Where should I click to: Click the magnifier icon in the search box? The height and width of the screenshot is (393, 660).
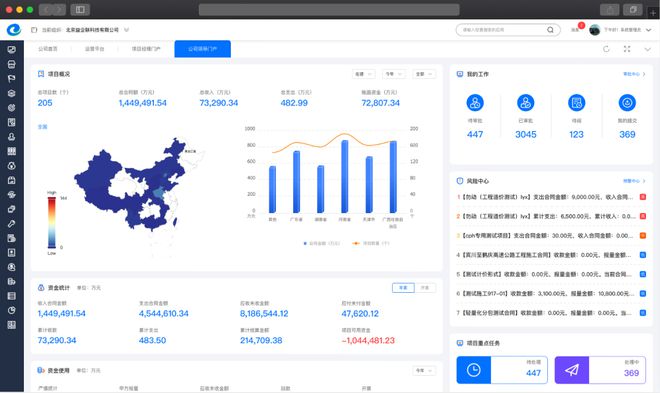(x=550, y=30)
